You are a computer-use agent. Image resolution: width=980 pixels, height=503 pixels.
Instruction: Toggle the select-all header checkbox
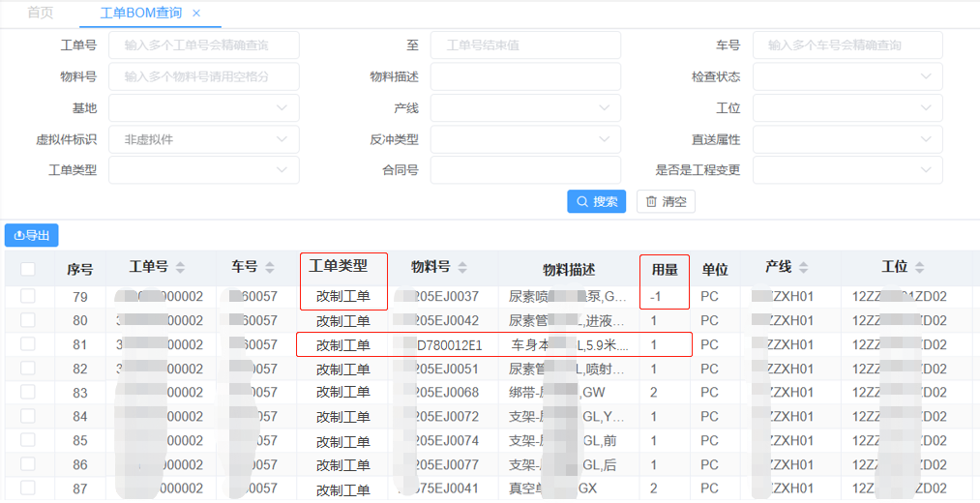pyautogui.click(x=28, y=269)
